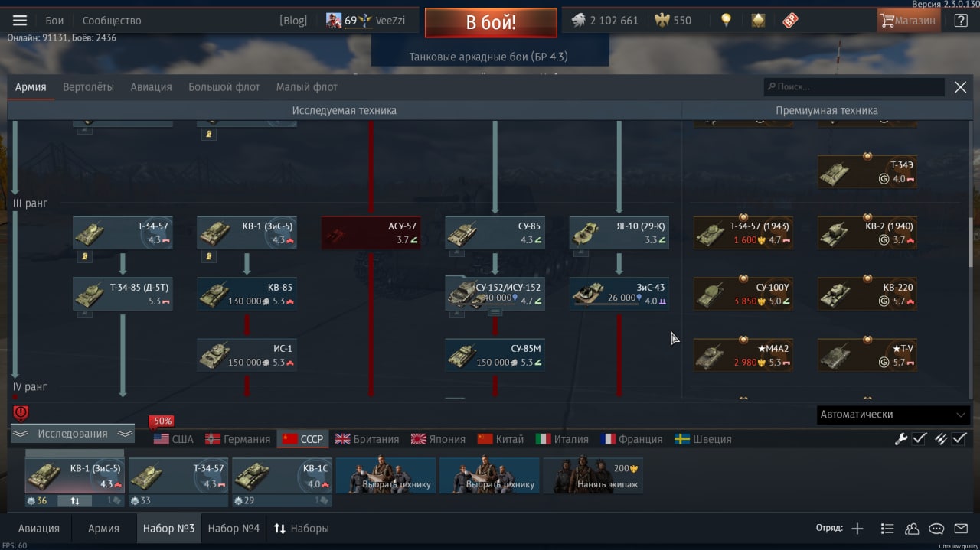
Task: Click Танковые аркадные бои mode selector
Action: point(488,57)
